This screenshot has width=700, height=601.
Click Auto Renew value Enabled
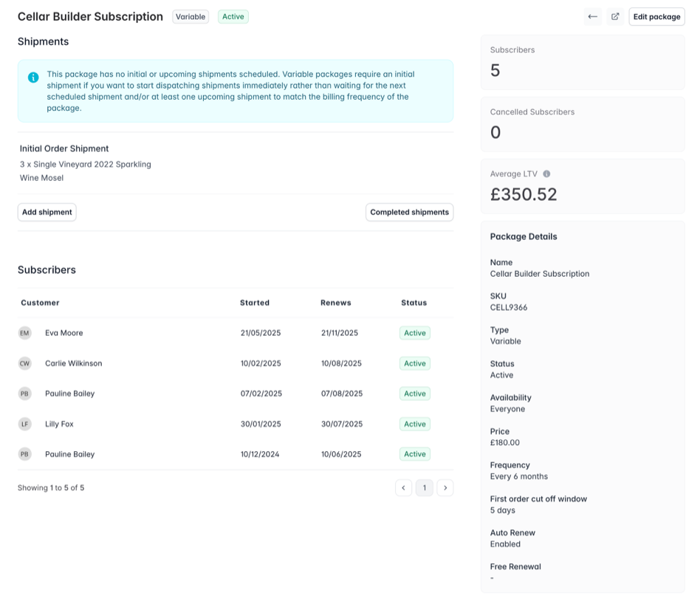[x=505, y=544]
